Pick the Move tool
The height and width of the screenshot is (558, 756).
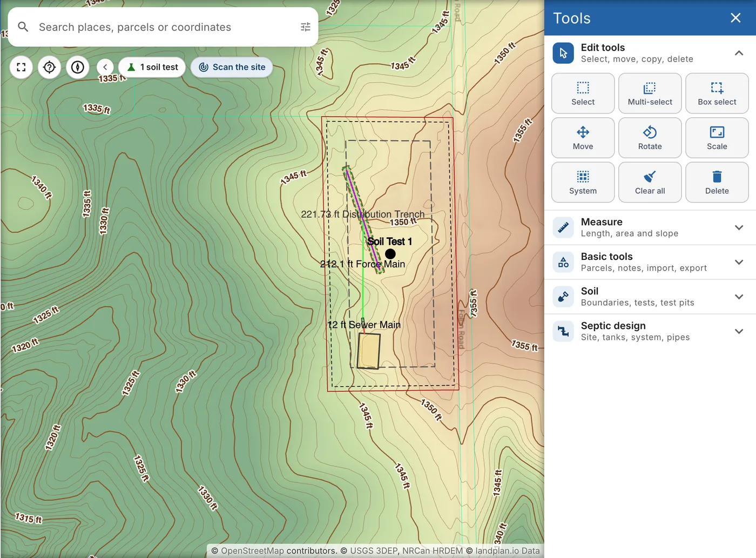point(583,138)
